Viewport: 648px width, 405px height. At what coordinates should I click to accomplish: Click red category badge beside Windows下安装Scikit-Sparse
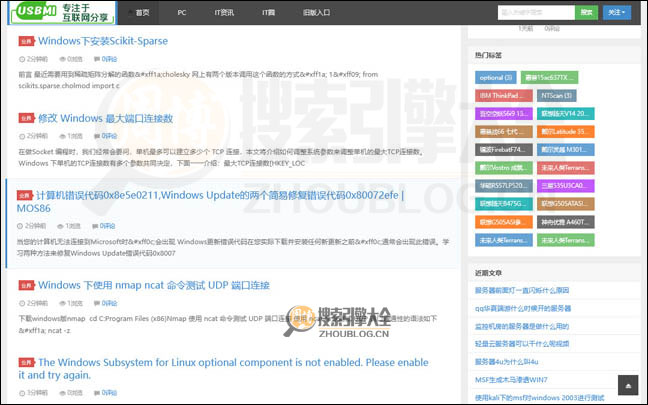pos(26,41)
